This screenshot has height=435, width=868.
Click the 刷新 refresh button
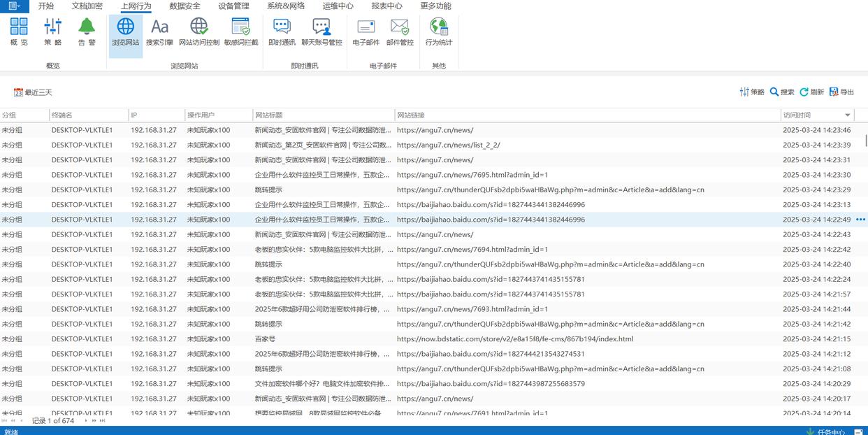click(x=811, y=92)
